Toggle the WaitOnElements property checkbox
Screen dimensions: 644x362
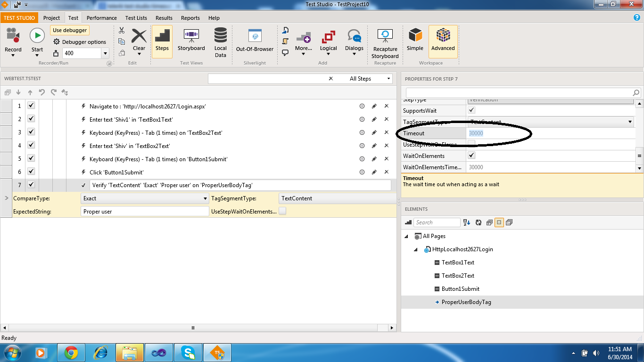click(471, 156)
